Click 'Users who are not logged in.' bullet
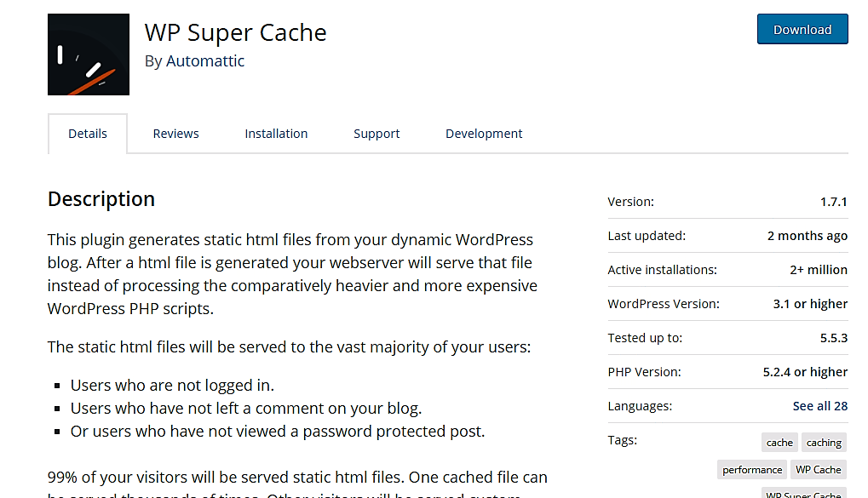 point(172,385)
